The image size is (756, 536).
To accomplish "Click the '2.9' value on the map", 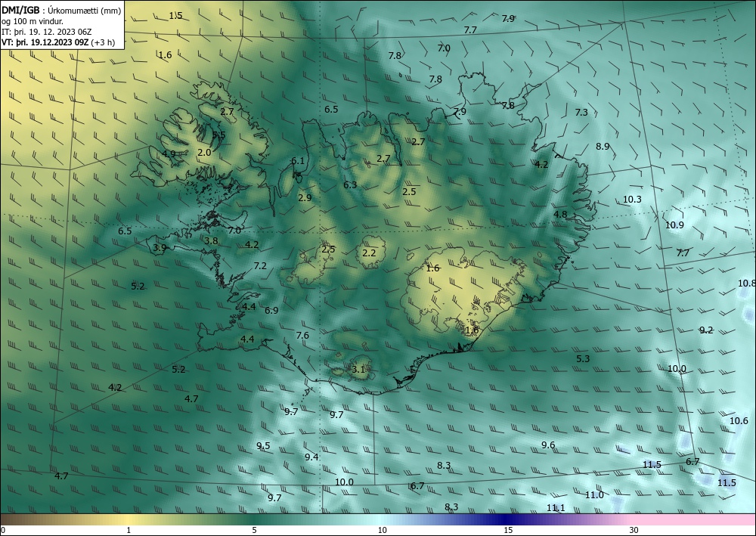I will click(x=305, y=197).
